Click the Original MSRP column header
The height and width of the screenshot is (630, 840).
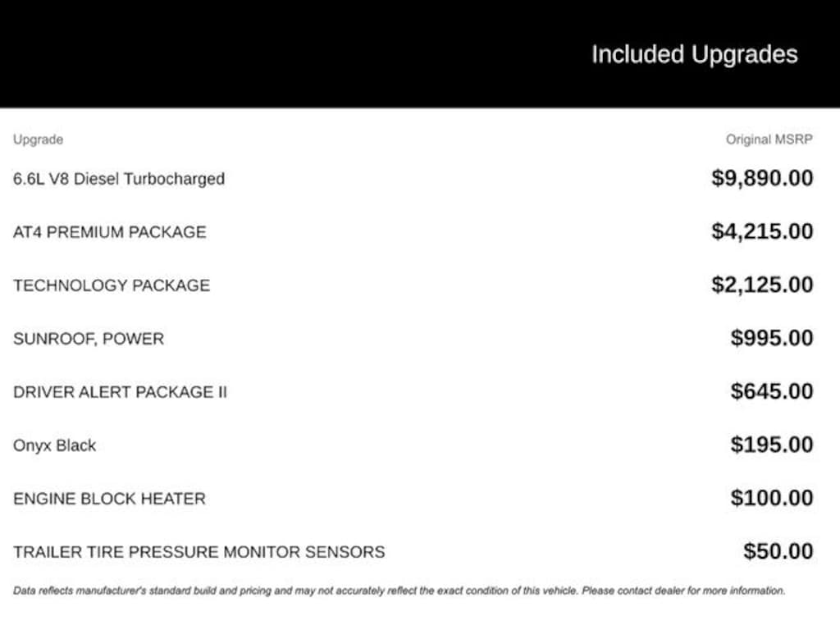pos(769,139)
